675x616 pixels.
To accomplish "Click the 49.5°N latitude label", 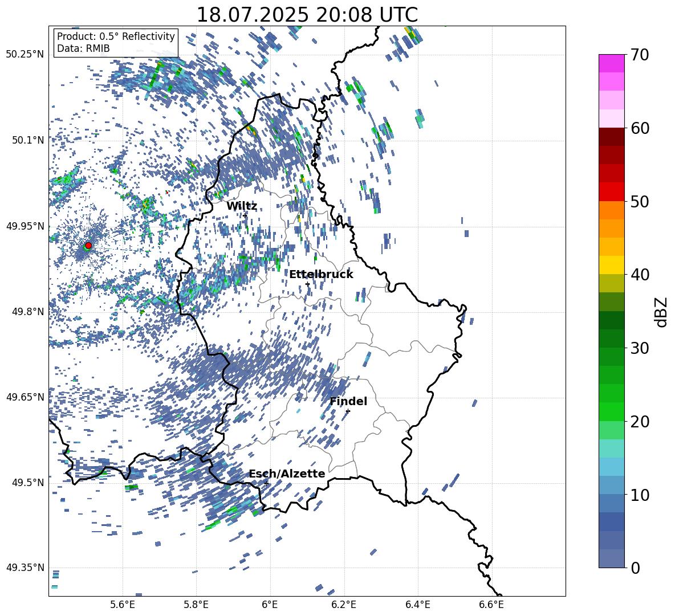I will point(27,483).
